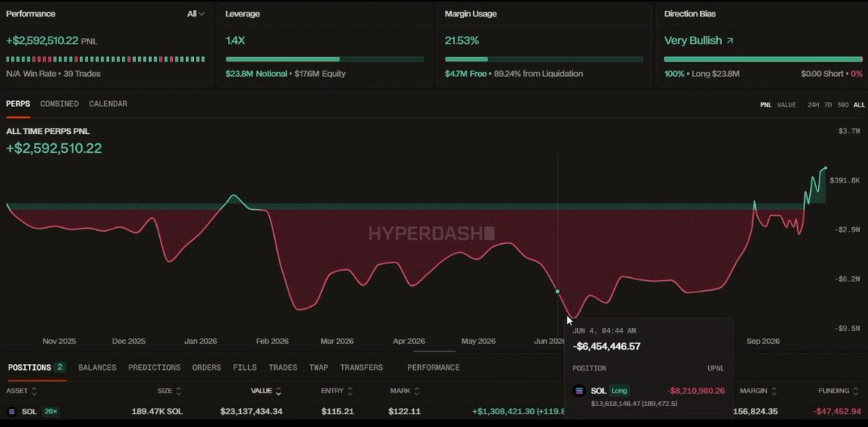Image resolution: width=868 pixels, height=427 pixels.
Task: Click the -$47,452.94 funding value
Action: click(836, 411)
